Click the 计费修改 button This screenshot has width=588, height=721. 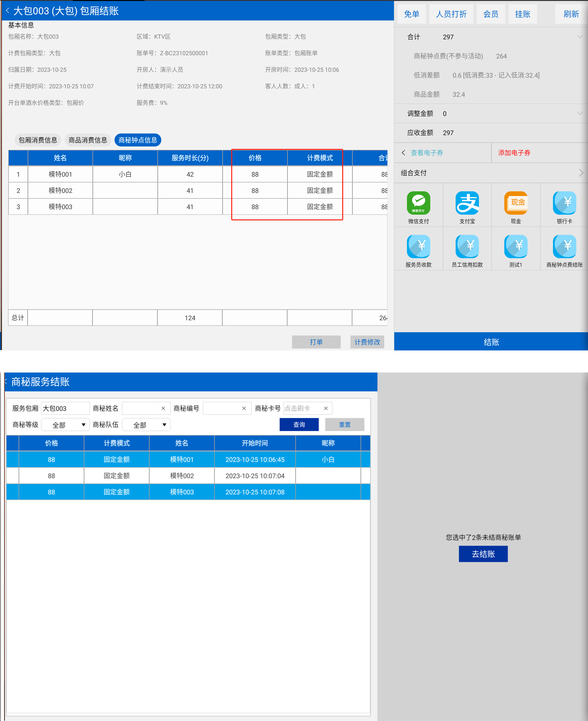[367, 342]
